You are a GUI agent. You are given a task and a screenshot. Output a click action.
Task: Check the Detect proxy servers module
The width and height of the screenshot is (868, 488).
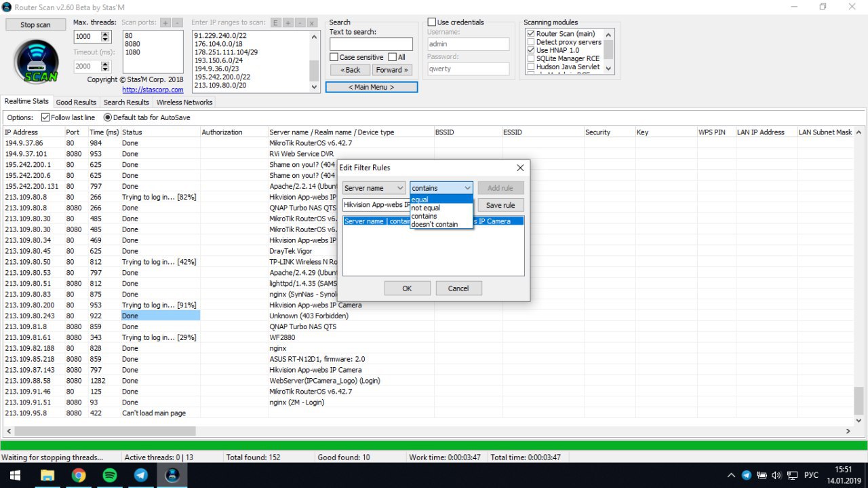point(531,42)
